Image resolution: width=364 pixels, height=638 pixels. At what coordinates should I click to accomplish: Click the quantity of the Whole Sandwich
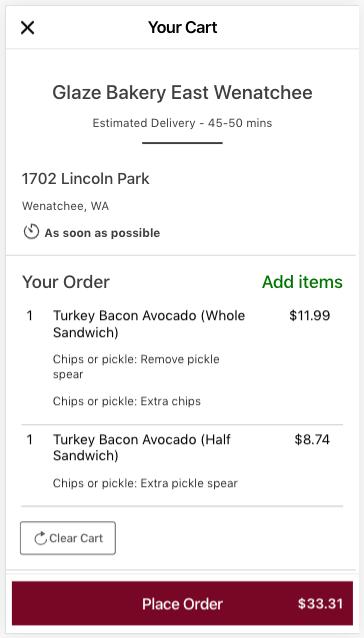(29, 315)
